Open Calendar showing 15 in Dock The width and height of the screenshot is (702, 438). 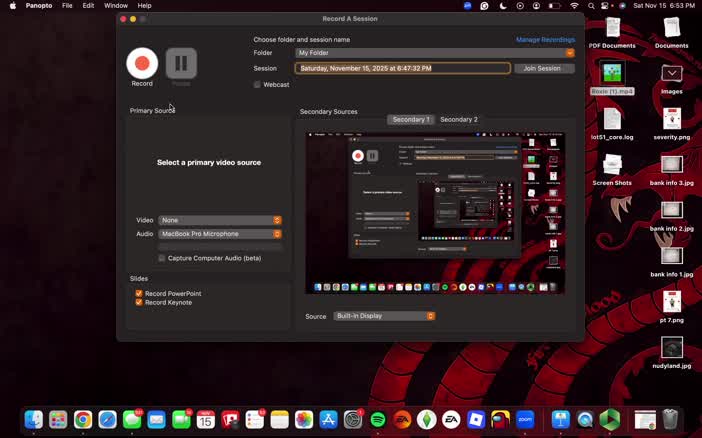coord(205,420)
